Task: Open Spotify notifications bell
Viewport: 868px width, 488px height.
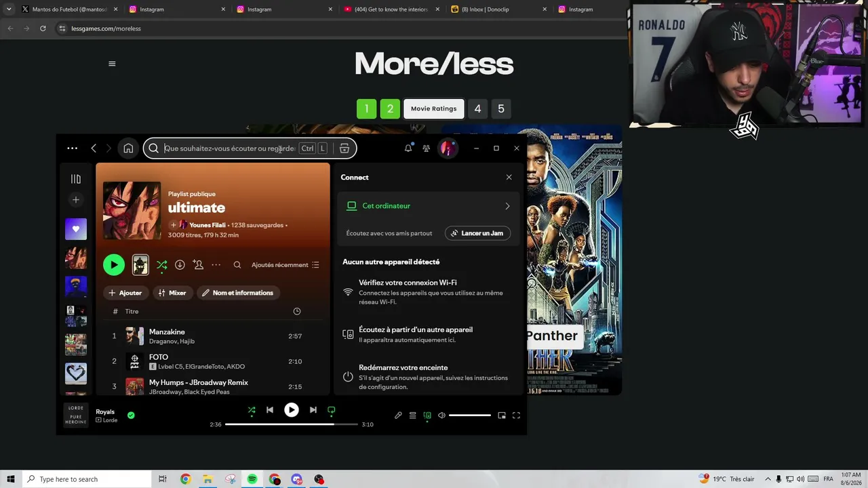Action: pos(408,148)
